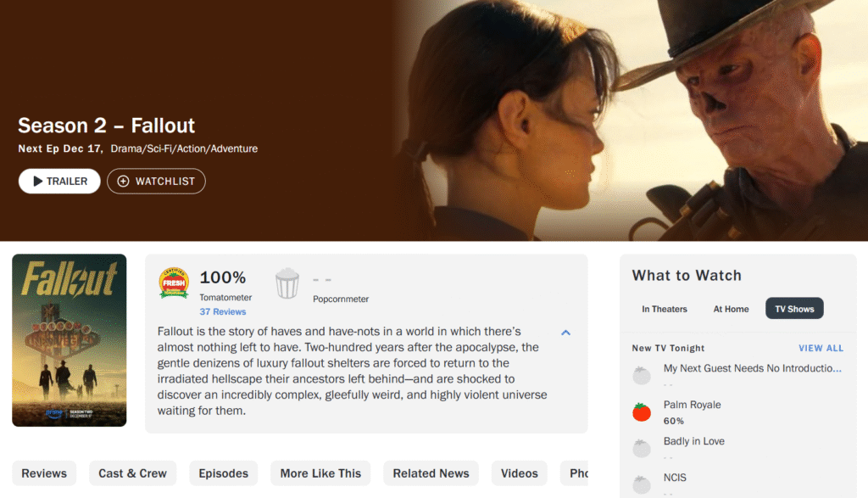Click the Certified Fresh tomato badge
The width and height of the screenshot is (868, 498).
[174, 283]
